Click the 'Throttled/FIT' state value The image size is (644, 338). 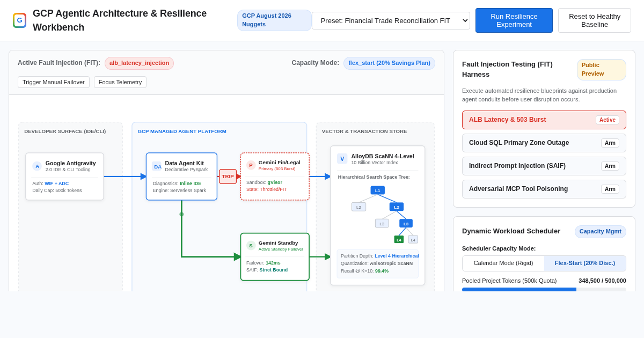274,189
